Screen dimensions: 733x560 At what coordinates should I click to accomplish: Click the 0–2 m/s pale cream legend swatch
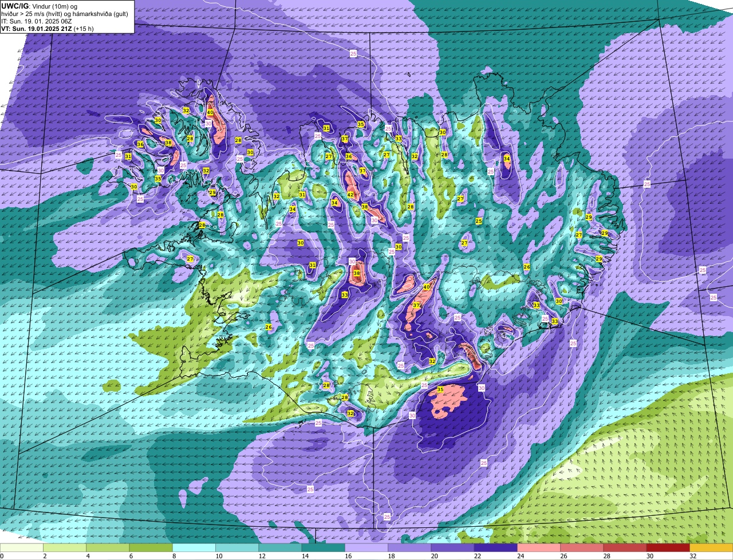pos(22,548)
